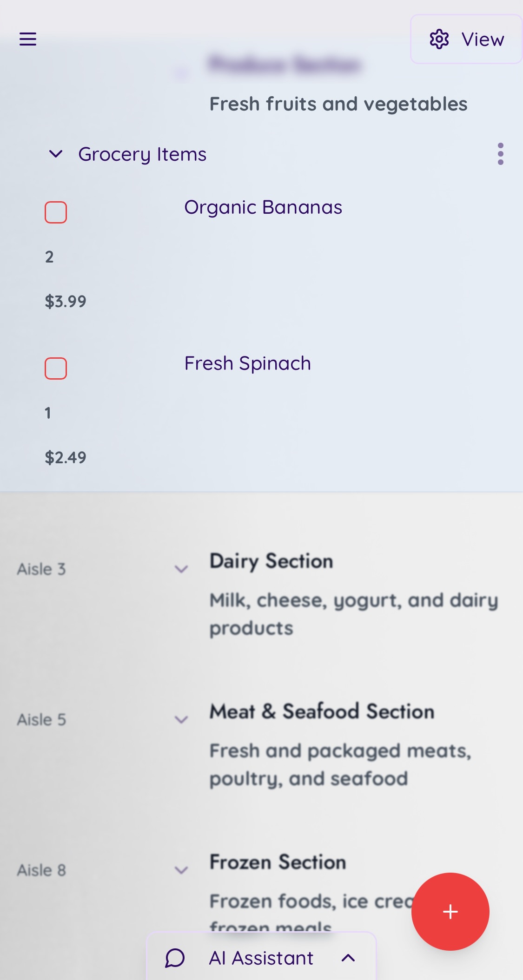Check the Fresh Spinach checkbox

pos(56,368)
